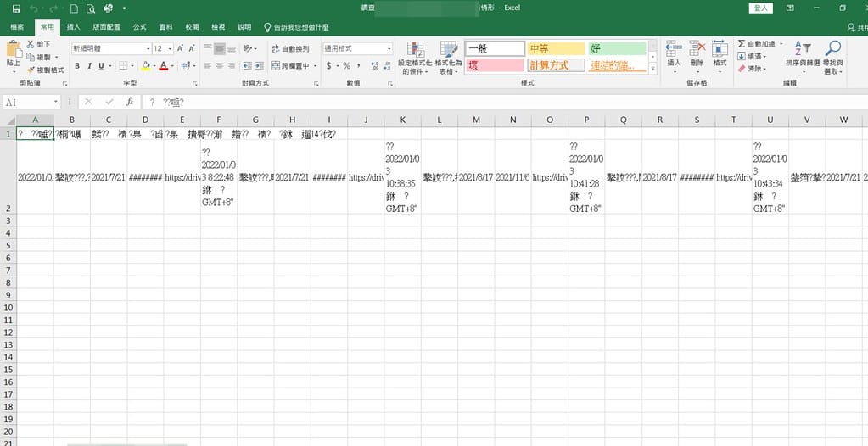
Task: Click the Format cells (格式) icon
Action: point(720,58)
